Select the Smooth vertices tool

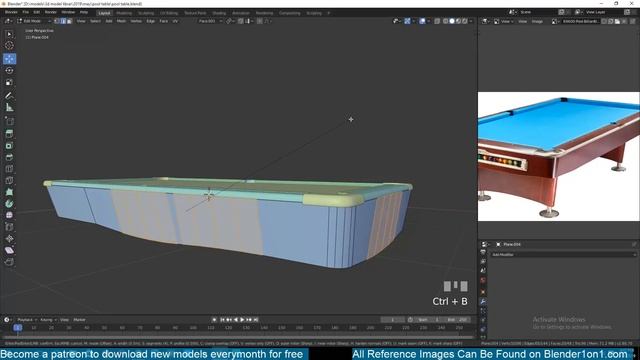(9, 215)
